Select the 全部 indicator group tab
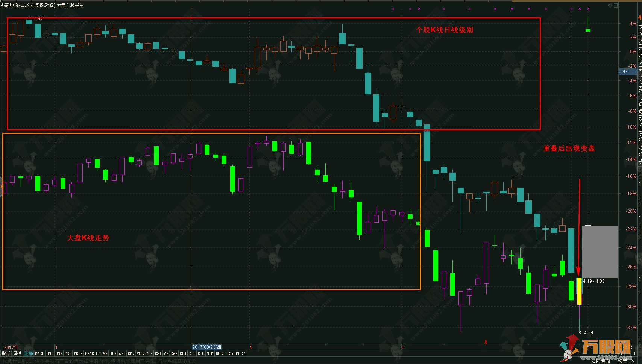The width and height of the screenshot is (642, 364). [x=29, y=353]
